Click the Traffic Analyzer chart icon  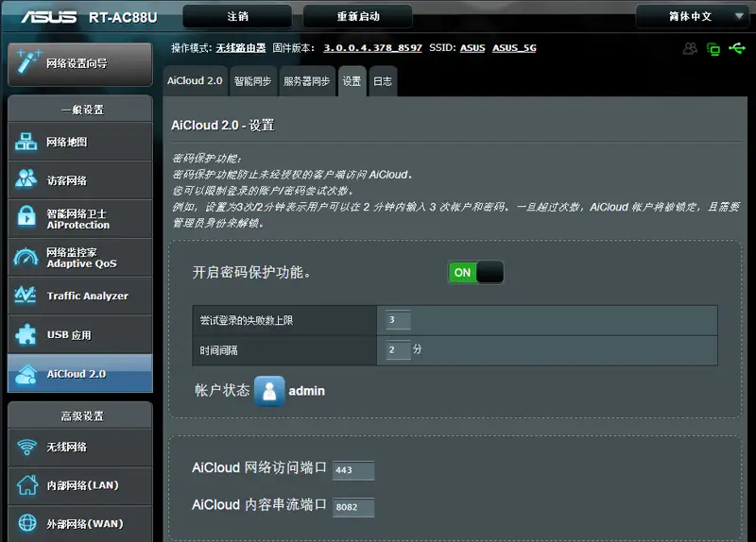pos(26,295)
